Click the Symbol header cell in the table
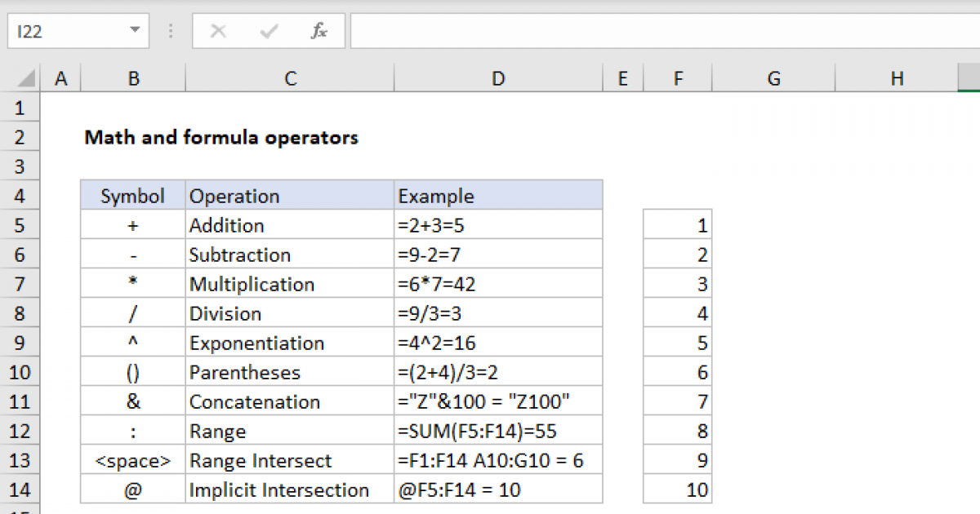This screenshot has width=980, height=514. pos(132,196)
